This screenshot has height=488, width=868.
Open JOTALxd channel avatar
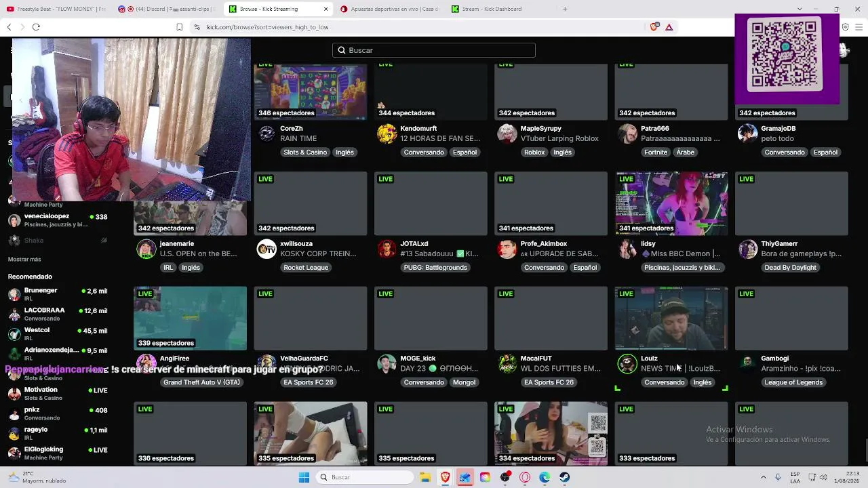(387, 249)
